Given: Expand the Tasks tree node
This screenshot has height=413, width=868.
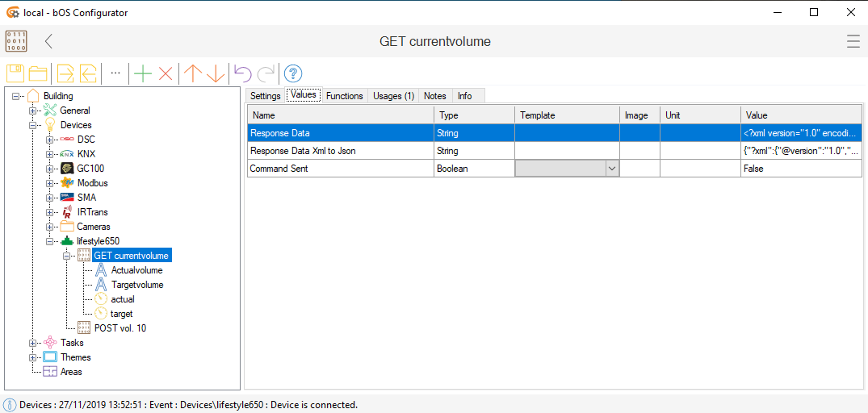Looking at the screenshot, I should pyautogui.click(x=33, y=343).
